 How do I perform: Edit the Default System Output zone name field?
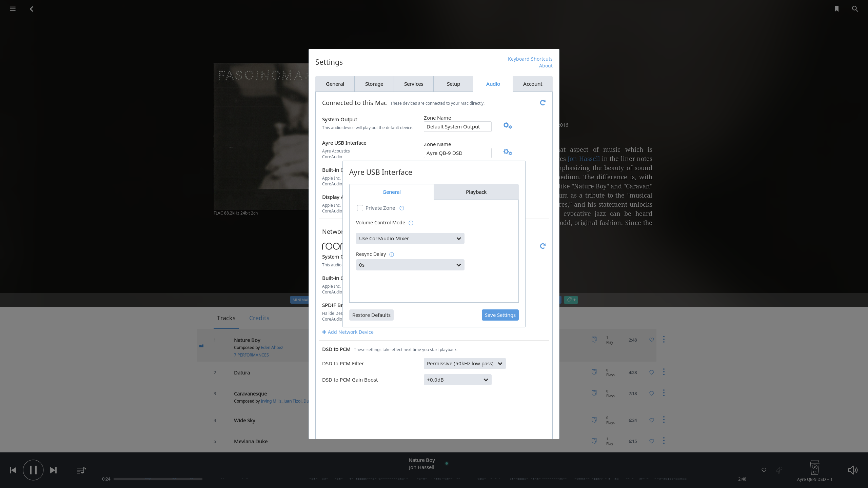click(x=457, y=127)
